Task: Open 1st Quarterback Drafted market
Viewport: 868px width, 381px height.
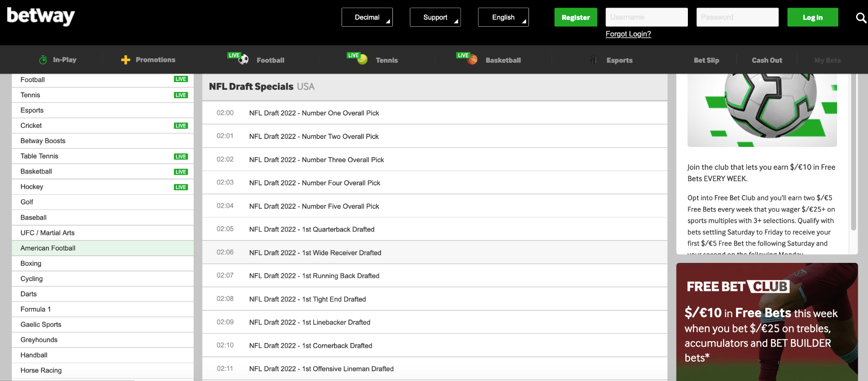Action: [x=434, y=229]
